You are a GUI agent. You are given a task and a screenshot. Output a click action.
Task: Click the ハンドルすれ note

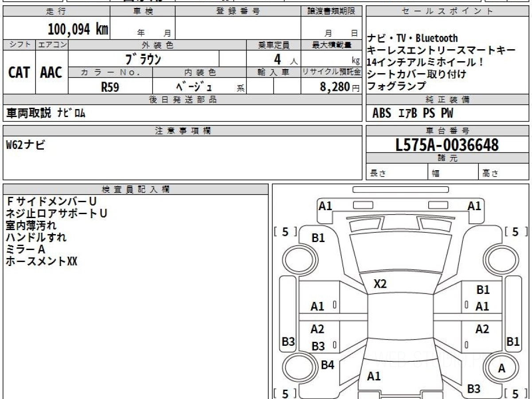[36, 237]
